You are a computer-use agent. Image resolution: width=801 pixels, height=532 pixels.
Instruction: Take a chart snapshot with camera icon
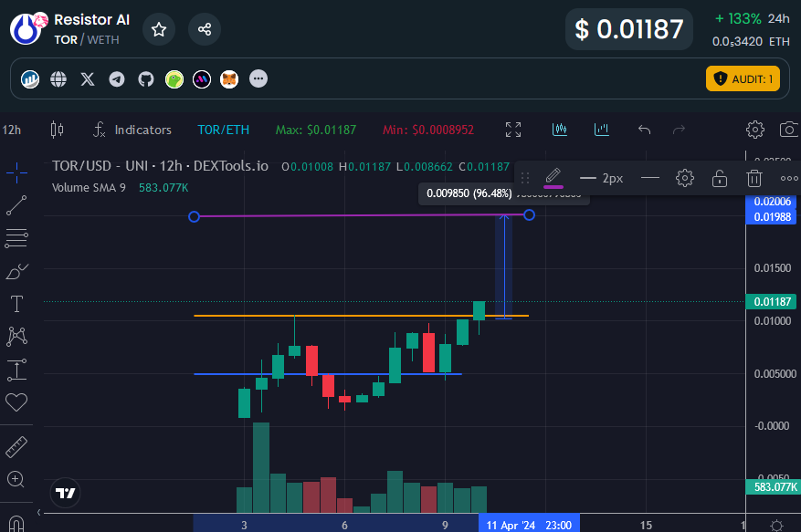(789, 130)
